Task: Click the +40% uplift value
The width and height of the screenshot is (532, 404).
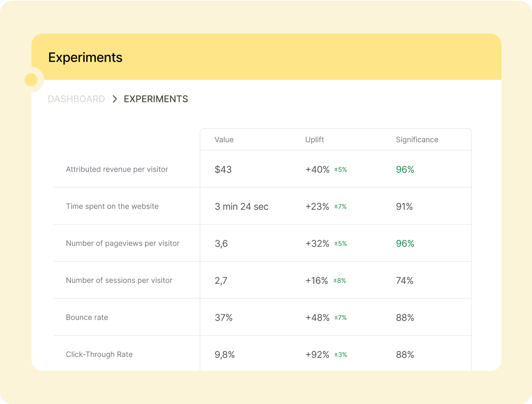Action: pyautogui.click(x=317, y=169)
